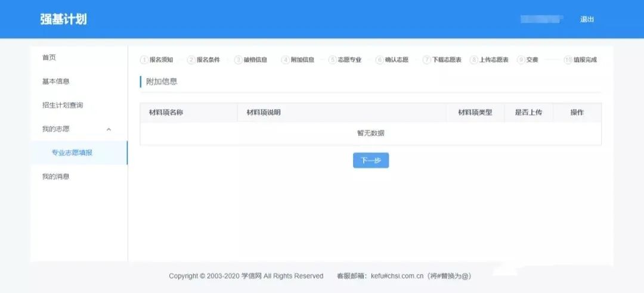The width and height of the screenshot is (644, 293).
Task: Open 基本信息 sidebar item
Action: pyautogui.click(x=55, y=82)
